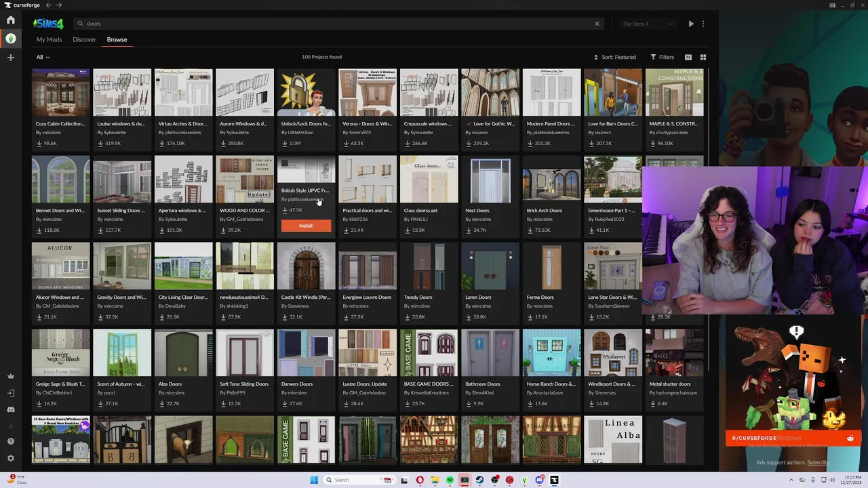Download Cozy Cabin Collection via its download icon
868x488 pixels.
coord(39,143)
